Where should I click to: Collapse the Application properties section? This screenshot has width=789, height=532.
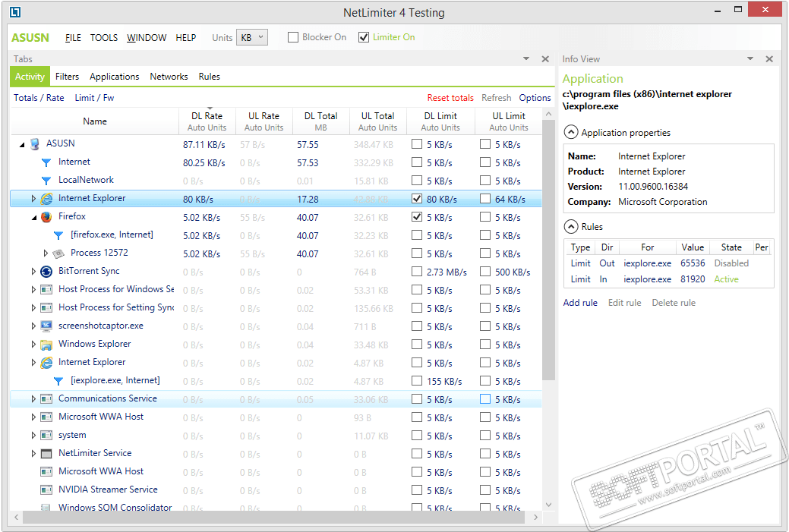tap(570, 132)
